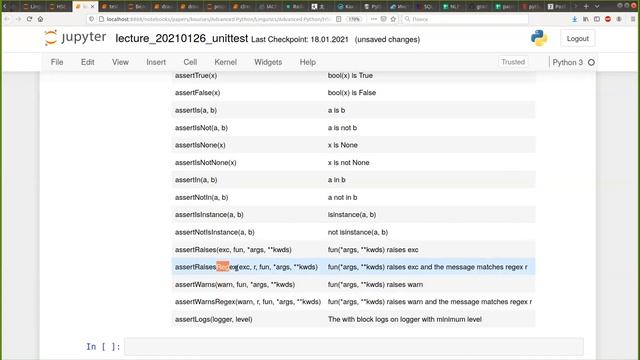Click 'The with block logs on logger' text
The width and height of the screenshot is (640, 360).
pyautogui.click(x=404, y=319)
